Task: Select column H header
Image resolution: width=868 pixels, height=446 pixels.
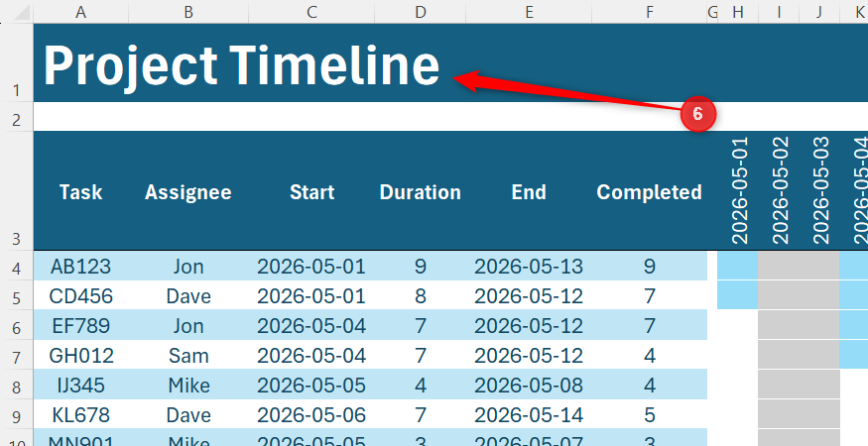Action: click(x=738, y=12)
